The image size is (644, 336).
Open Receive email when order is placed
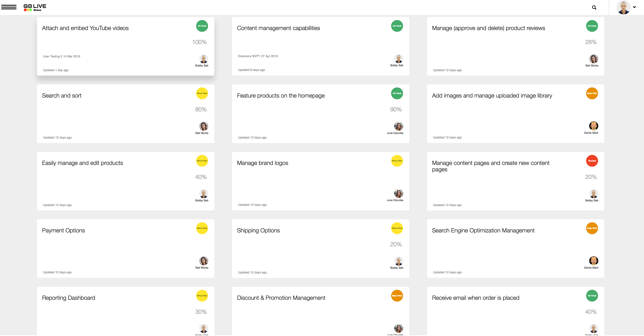coord(476,298)
